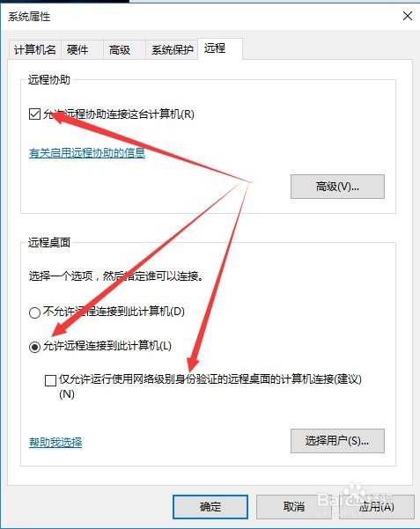Close the 系统属性 dialog window

point(407,16)
